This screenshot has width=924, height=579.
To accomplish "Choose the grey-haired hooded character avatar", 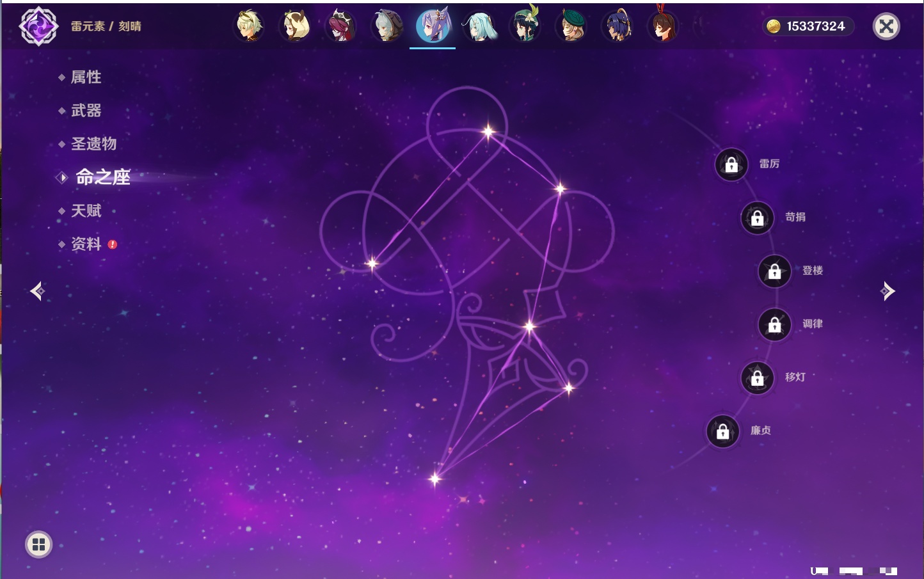I will [387, 26].
